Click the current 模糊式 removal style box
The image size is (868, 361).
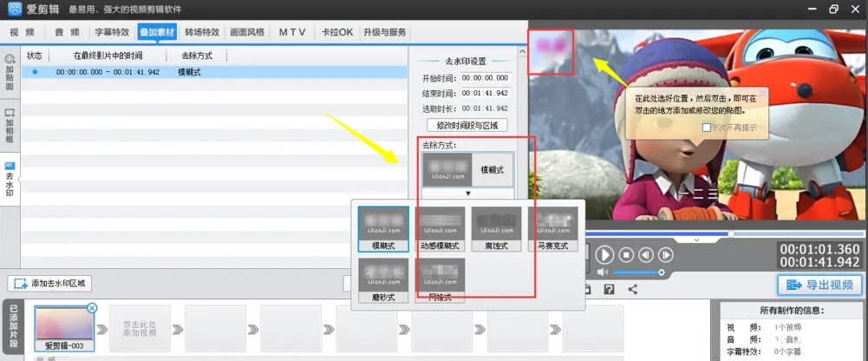tap(467, 170)
